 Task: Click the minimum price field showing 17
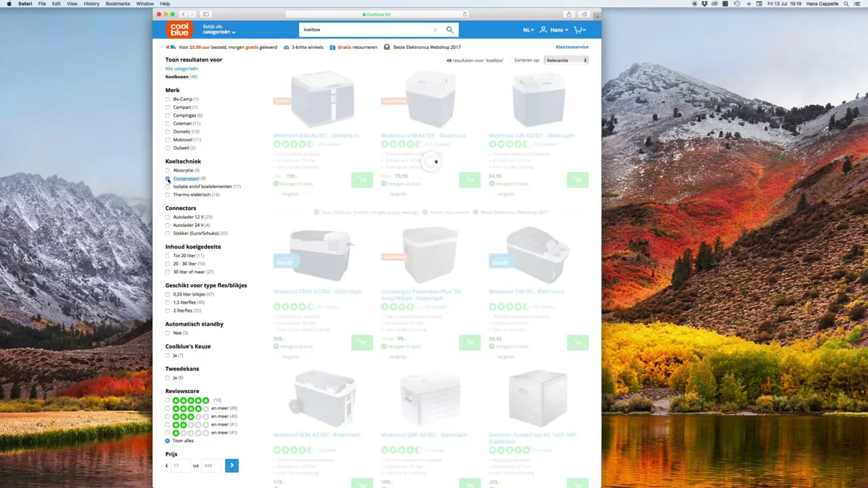(180, 466)
